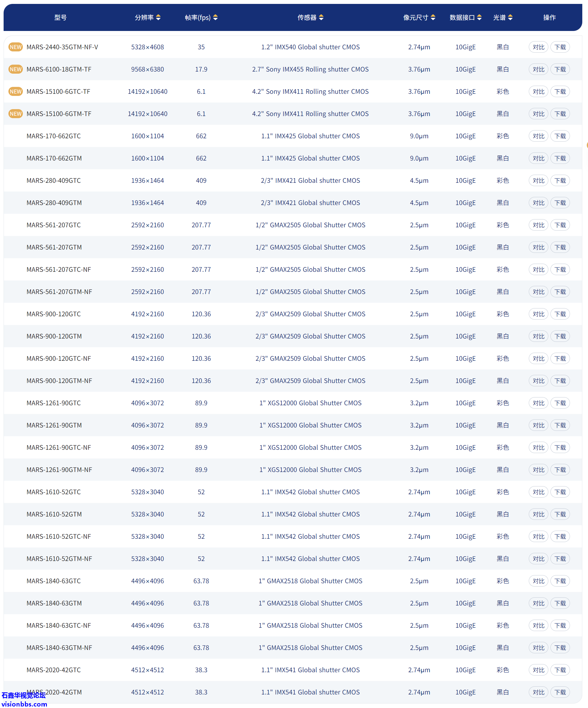Viewport: 588px width, 708px height.
Task: Click the 型号 column header
Action: 60,17
